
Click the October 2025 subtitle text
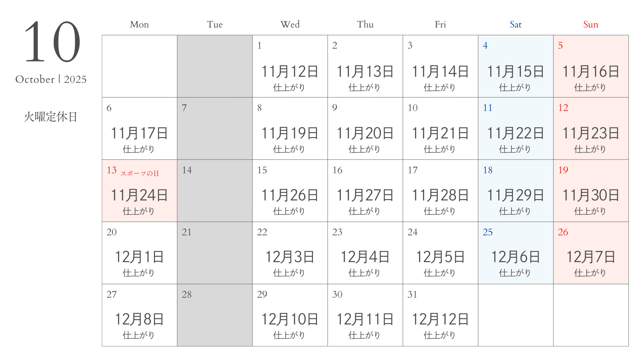tap(51, 79)
